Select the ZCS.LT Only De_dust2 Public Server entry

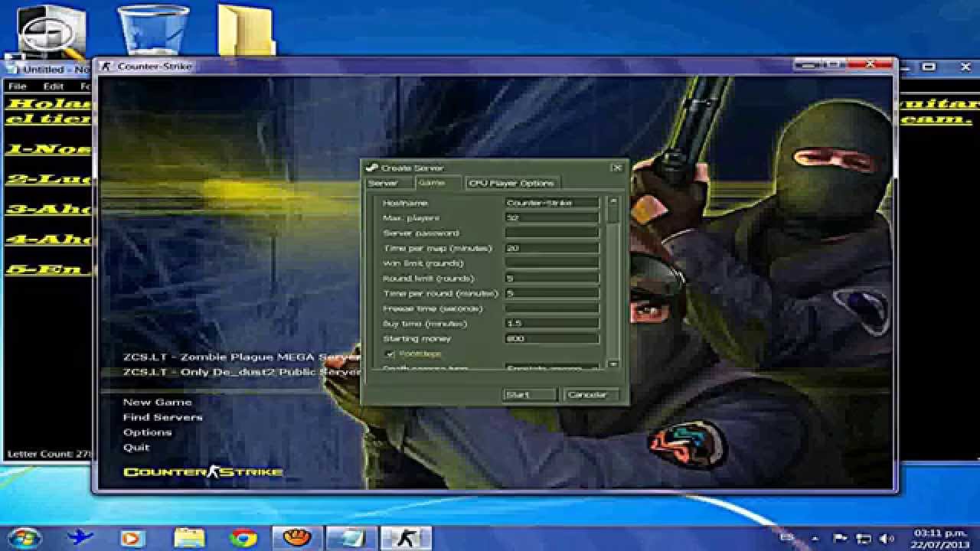pos(241,373)
